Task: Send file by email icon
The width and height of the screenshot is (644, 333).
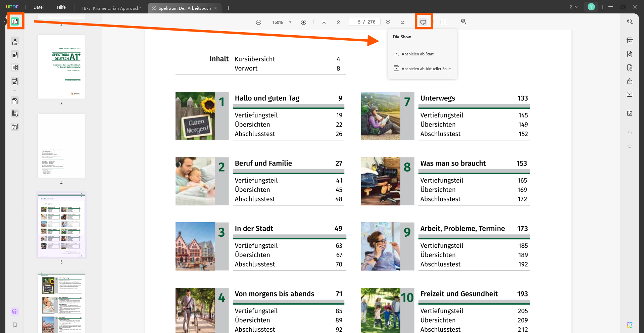Action: pyautogui.click(x=630, y=94)
